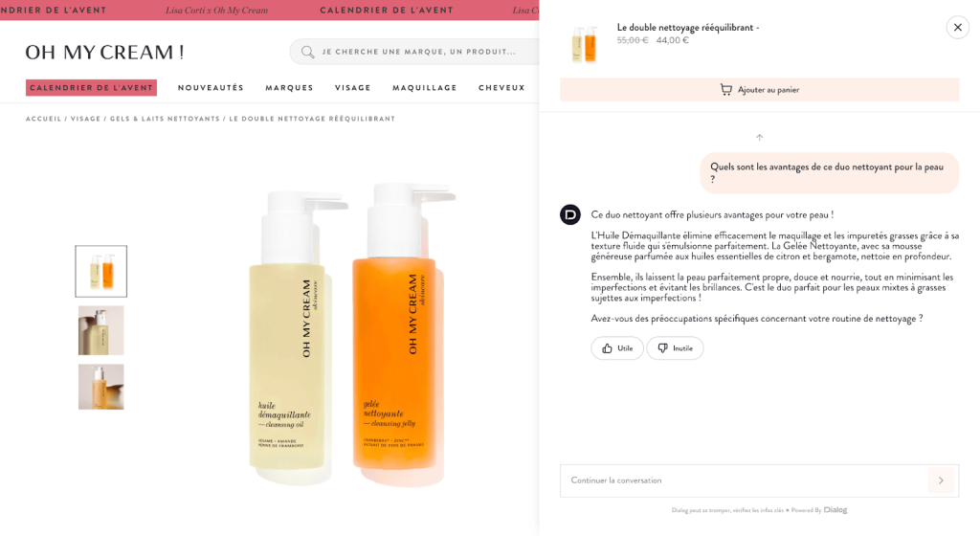Focus the Continuer la conversation field
Image resolution: width=980 pixels, height=536 pixels.
pos(744,480)
